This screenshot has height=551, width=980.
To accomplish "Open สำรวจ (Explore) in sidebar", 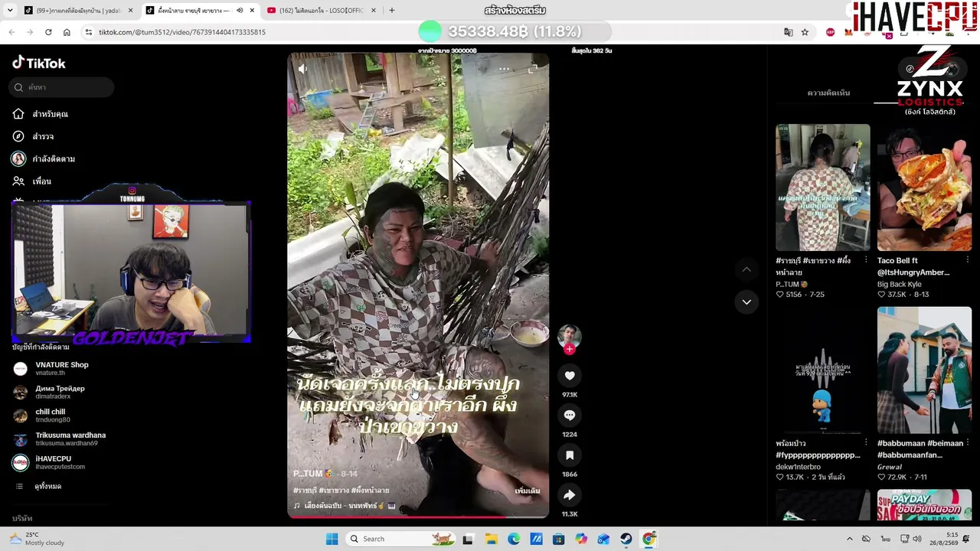I will tap(33, 136).
